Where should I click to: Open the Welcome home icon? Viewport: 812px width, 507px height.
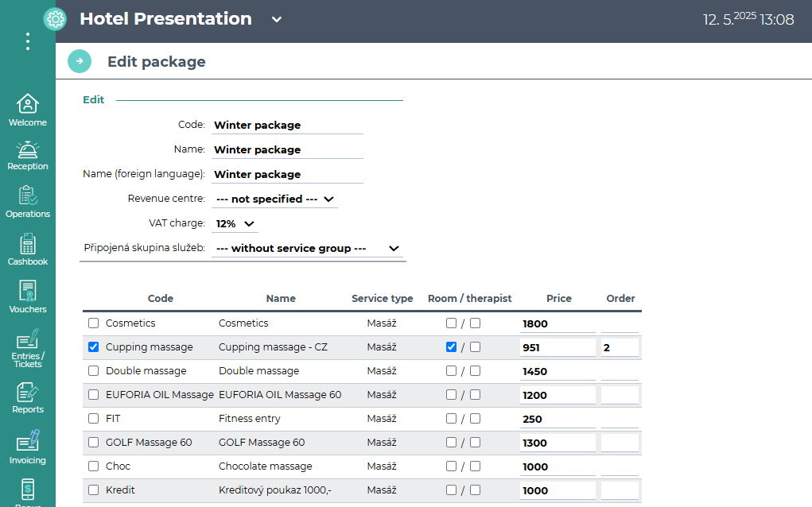pyautogui.click(x=28, y=104)
